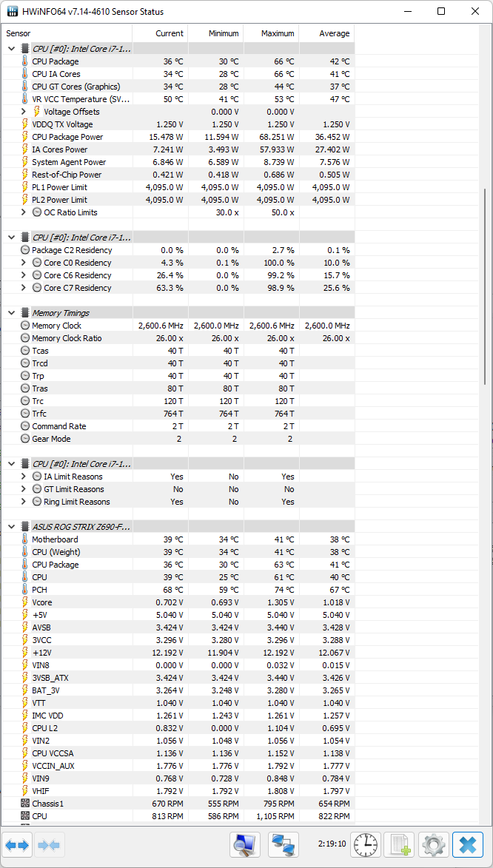This screenshot has width=493, height=868.
Task: Expand GT Limit Reasons
Action: coord(23,489)
